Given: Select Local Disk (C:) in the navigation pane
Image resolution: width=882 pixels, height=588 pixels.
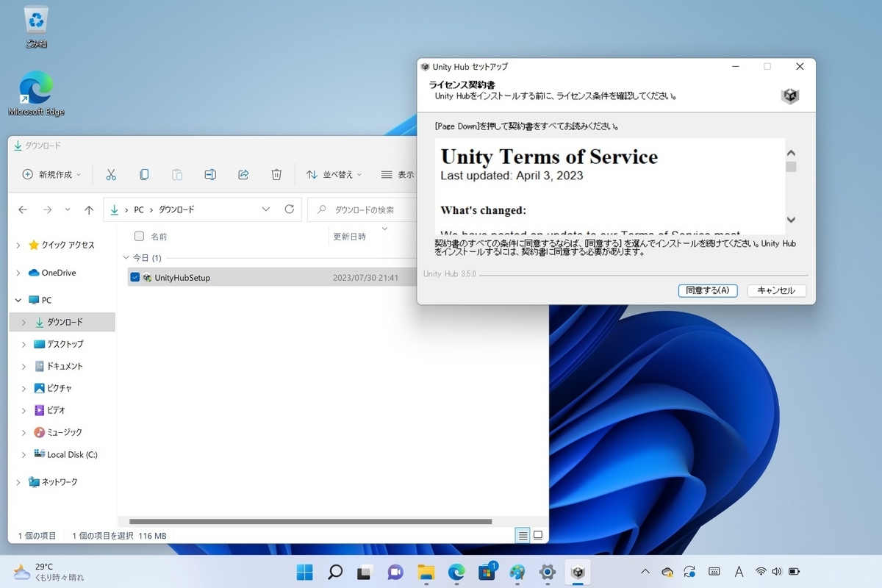Looking at the screenshot, I should click(x=72, y=454).
